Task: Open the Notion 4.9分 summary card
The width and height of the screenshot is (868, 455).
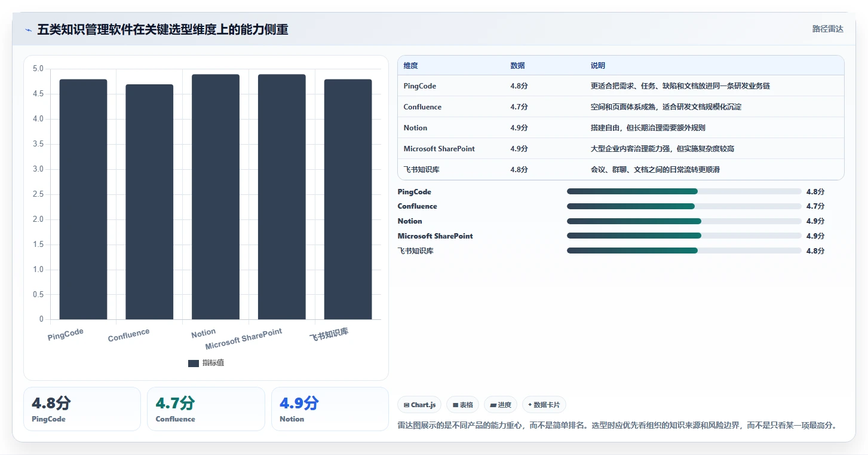Action: (330, 409)
